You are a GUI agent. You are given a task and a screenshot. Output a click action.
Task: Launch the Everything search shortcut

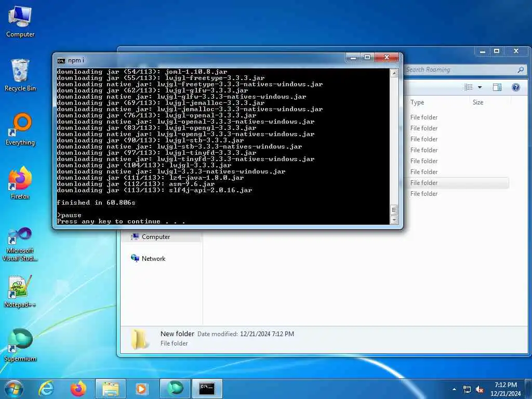(x=20, y=129)
